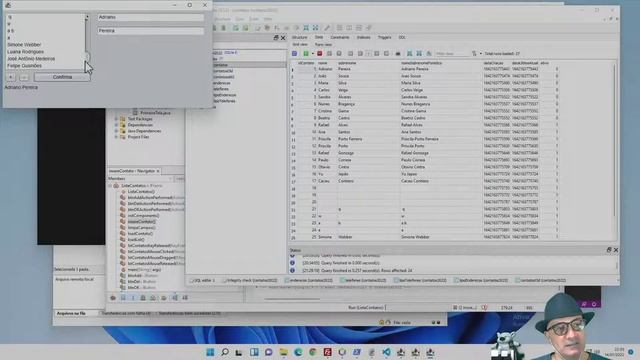The image size is (640, 360).
Task: Open the Insert row dropdown arrow
Action: (x=312, y=53)
